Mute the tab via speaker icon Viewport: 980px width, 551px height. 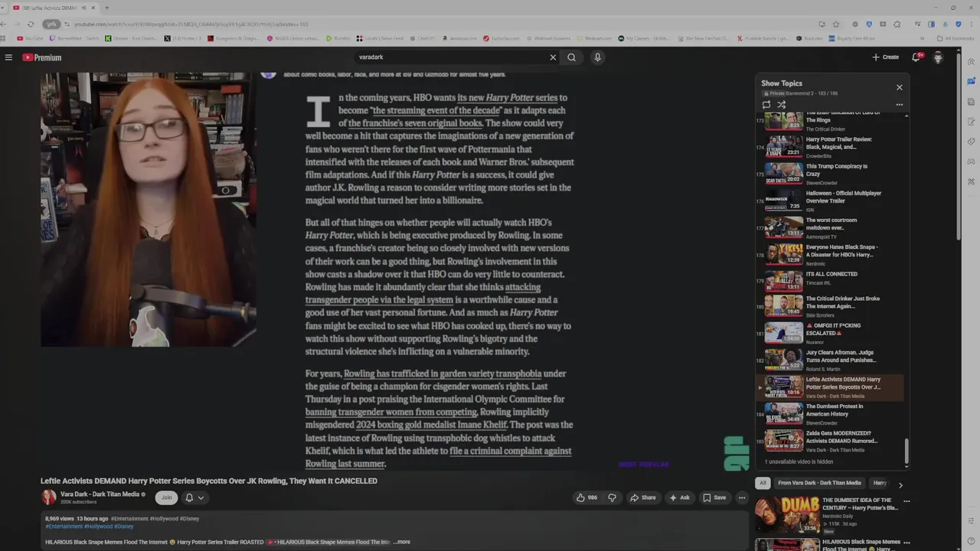pyautogui.click(x=83, y=8)
